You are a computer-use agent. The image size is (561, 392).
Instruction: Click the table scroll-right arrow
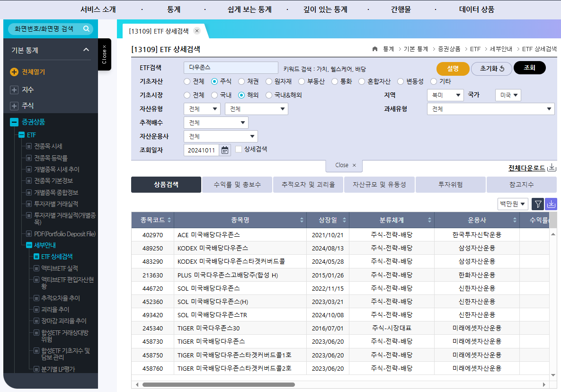[x=544, y=384]
